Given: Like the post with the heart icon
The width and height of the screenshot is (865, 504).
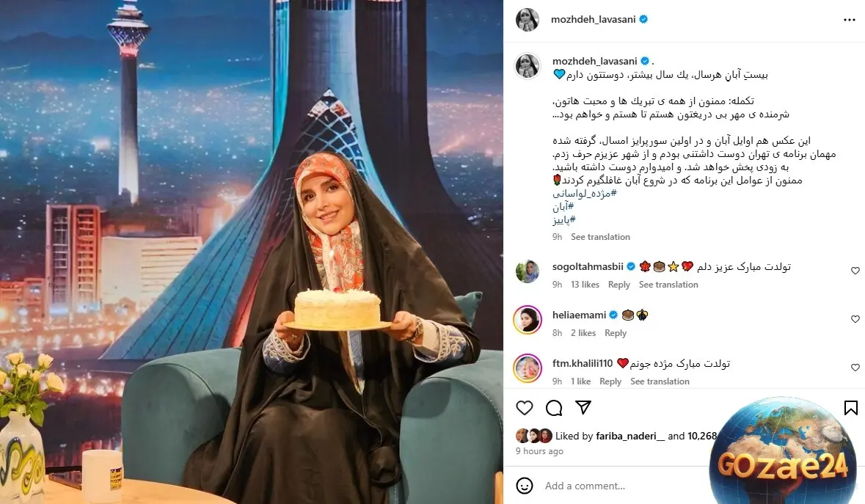Looking at the screenshot, I should [x=524, y=407].
